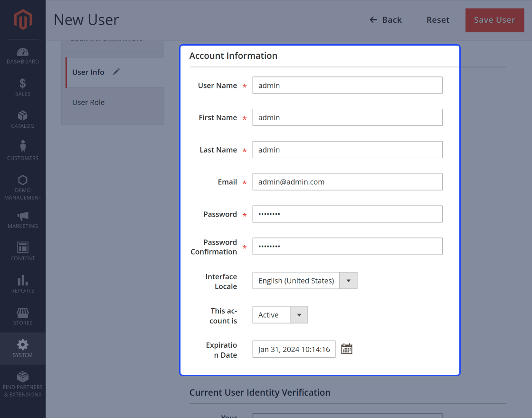Click the Current User Identity Verification heading

pos(259,392)
